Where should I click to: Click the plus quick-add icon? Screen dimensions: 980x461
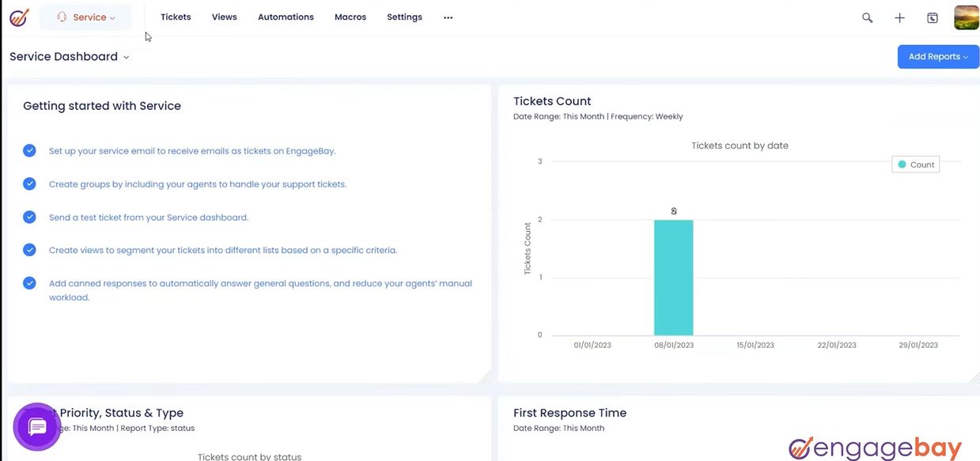pos(899,17)
